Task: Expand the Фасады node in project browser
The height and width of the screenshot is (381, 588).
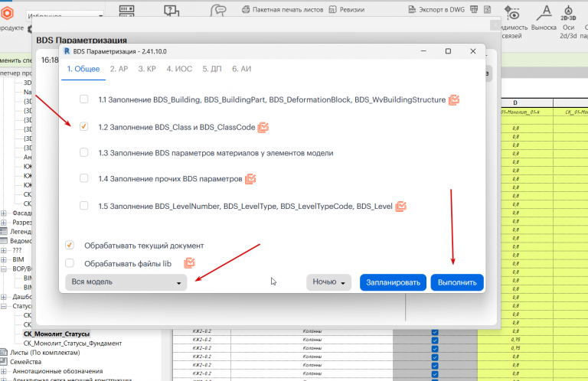Action: 4,213
